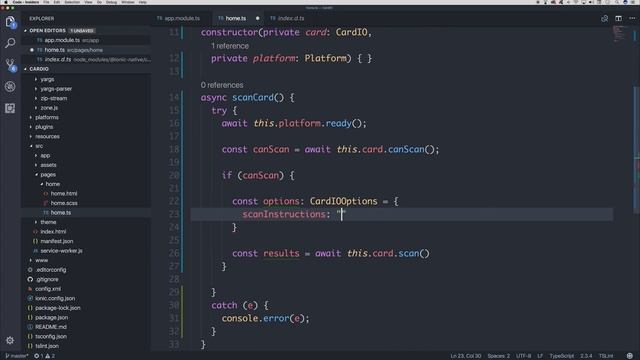640x360 pixels.
Task: Click the editor vertical scrollbar
Action: [637, 149]
